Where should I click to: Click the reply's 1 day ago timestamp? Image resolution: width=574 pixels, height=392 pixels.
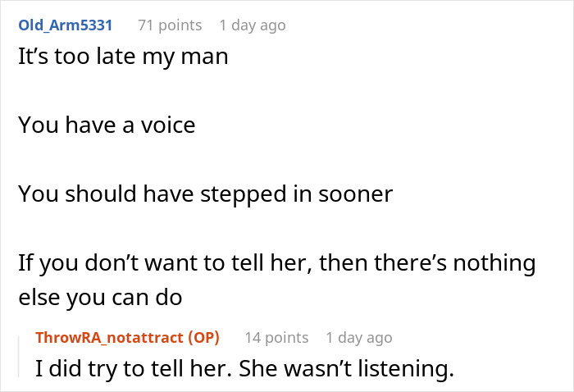[358, 337]
